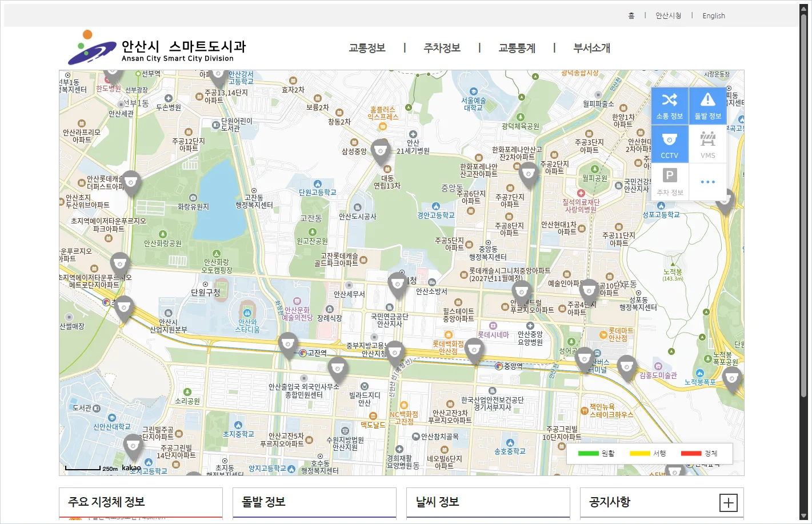Click the 서울예술 대학교 map label
Screen dimensions: 812x524
coord(474,104)
